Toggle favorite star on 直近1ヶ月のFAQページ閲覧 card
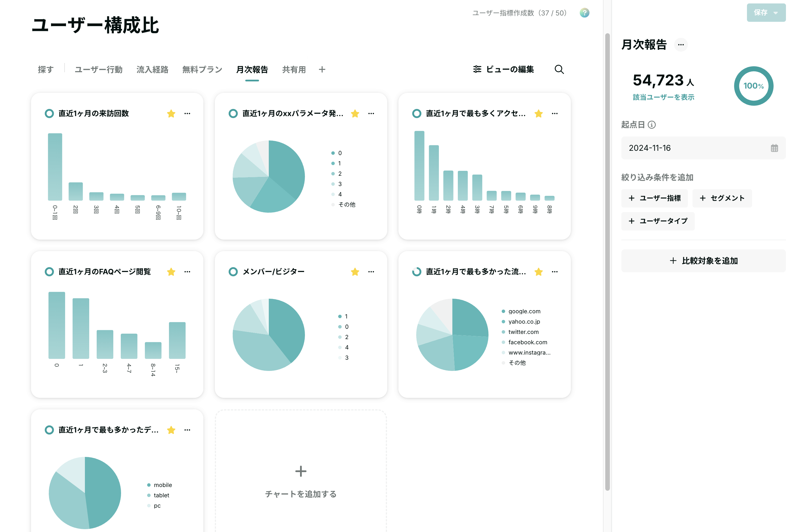 pyautogui.click(x=171, y=271)
